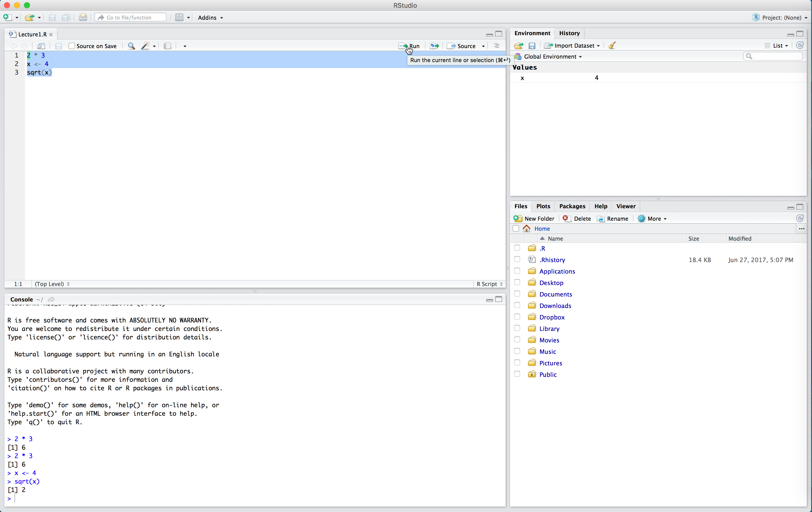This screenshot has height=512, width=812.
Task: Click the Home path link
Action: (542, 229)
